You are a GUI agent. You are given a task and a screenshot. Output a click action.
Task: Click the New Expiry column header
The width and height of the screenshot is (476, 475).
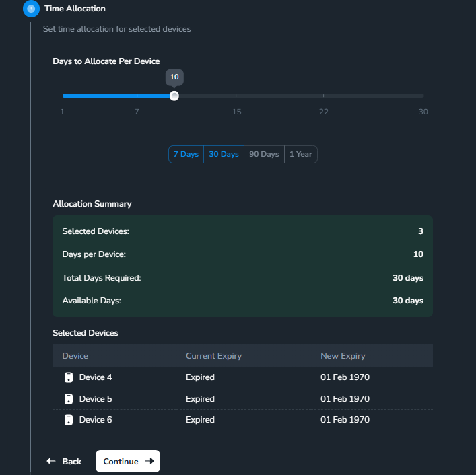(x=343, y=356)
